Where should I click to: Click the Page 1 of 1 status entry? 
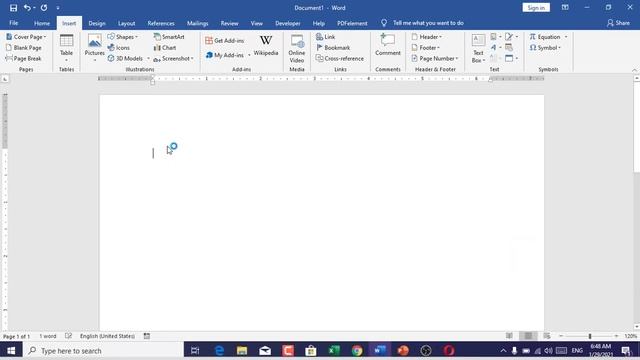tap(16, 336)
